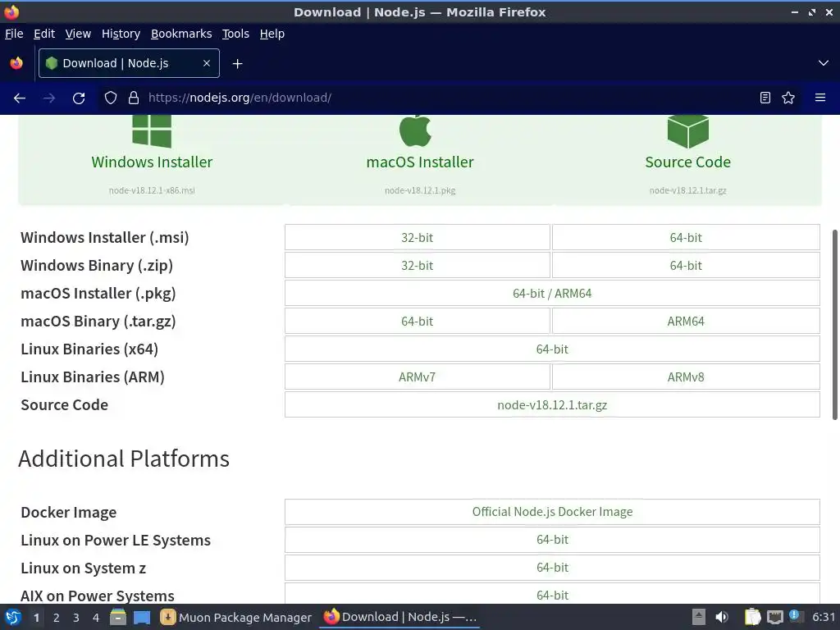Click the Additional Platforms heading
Screen dimensions: 840x630
pyautogui.click(x=124, y=459)
